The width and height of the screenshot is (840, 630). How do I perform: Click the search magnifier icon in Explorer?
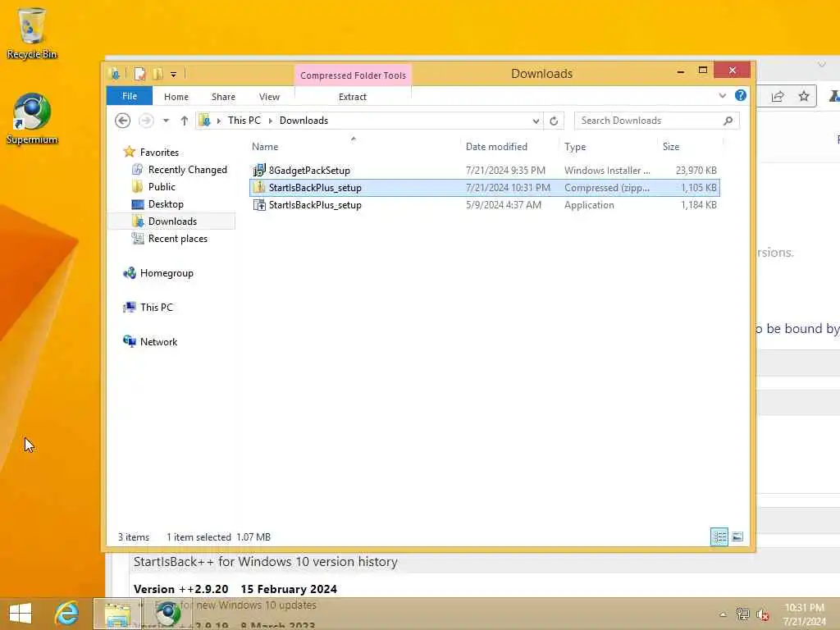728,121
